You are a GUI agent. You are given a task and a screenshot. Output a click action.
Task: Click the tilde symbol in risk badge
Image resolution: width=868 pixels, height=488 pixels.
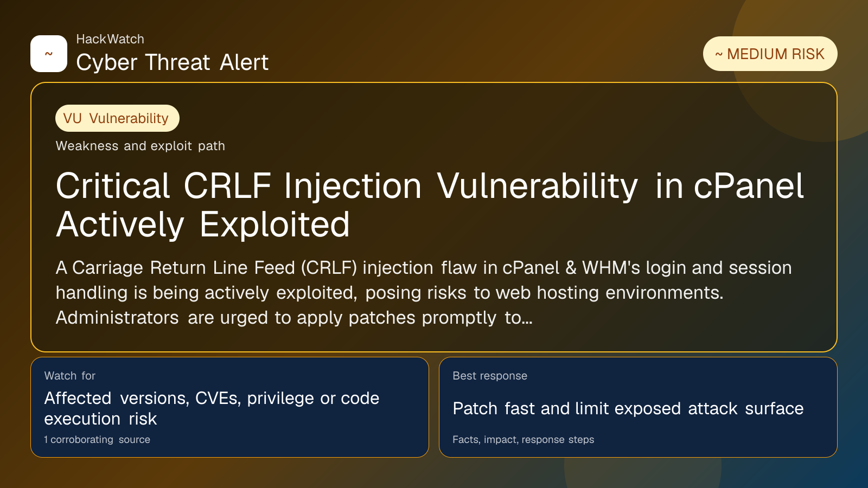(719, 54)
